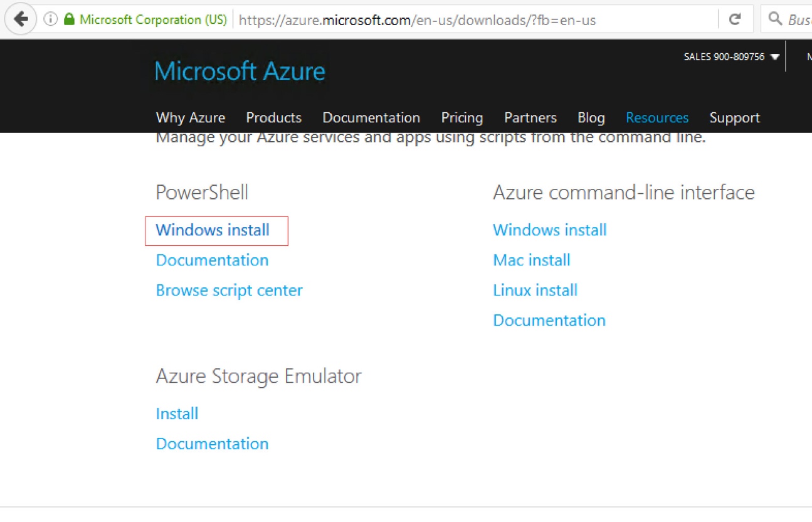Viewport: 812px width, 522px height.
Task: Reload the page with refresh icon
Action: coord(736,19)
